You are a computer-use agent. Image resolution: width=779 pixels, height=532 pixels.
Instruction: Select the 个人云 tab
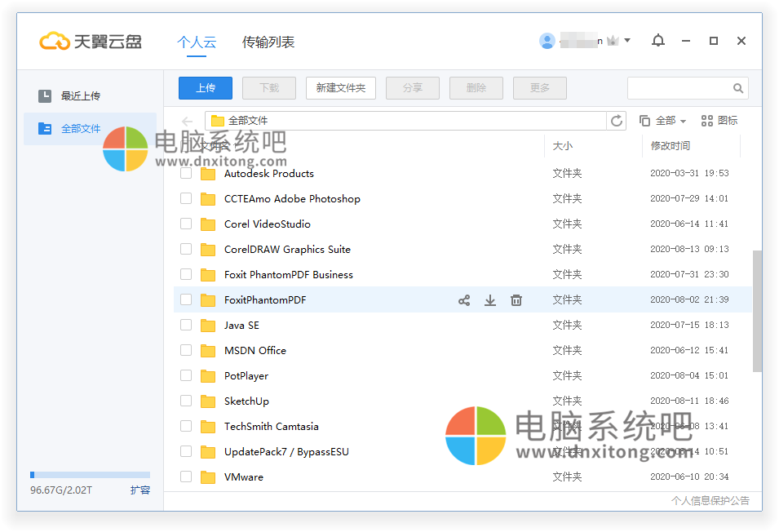(197, 40)
